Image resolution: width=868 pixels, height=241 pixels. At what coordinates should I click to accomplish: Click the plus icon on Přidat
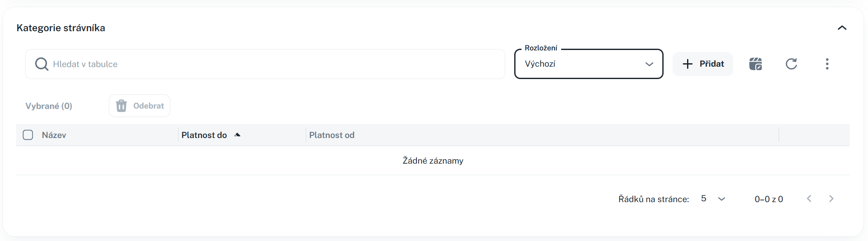pyautogui.click(x=687, y=64)
